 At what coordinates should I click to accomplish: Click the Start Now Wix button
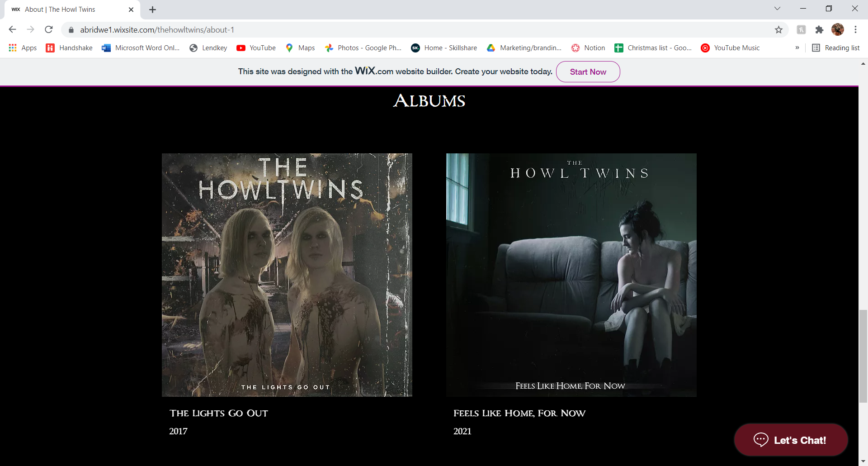click(588, 72)
